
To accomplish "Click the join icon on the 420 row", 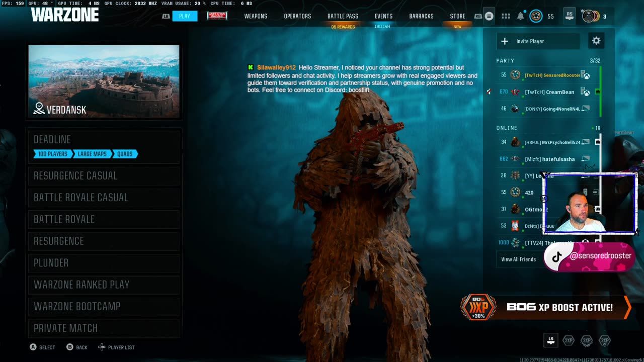I will click(596, 192).
